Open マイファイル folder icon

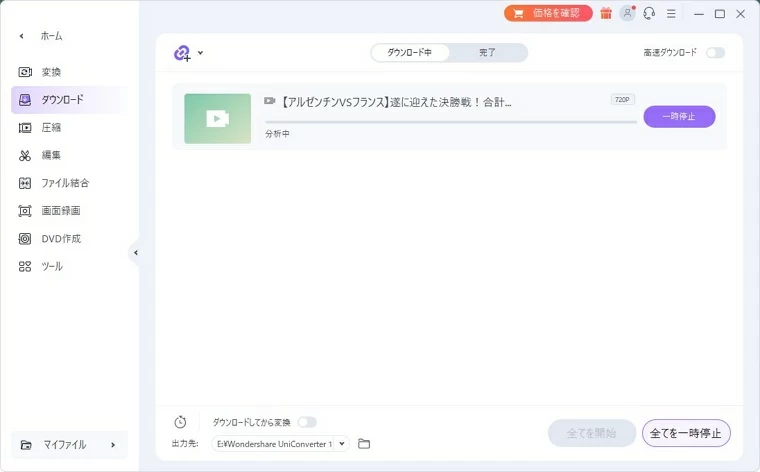tap(26, 445)
